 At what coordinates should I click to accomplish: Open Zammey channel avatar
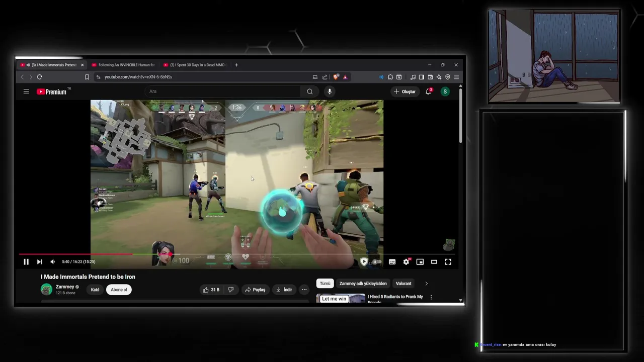click(x=46, y=289)
